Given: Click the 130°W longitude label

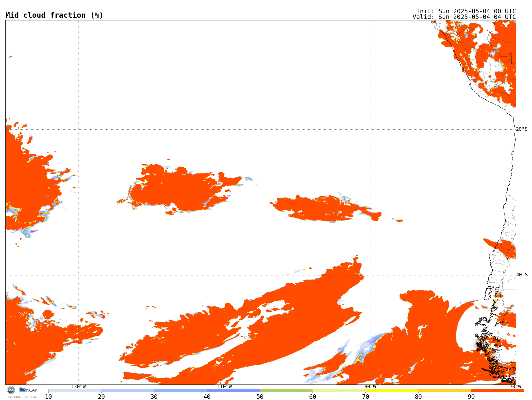Looking at the screenshot, I should tap(79, 386).
